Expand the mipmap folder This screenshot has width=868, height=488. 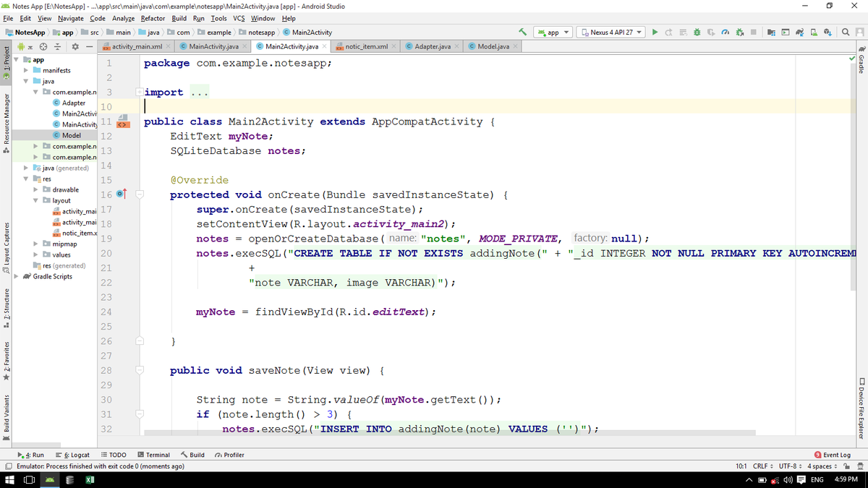[36, 244]
